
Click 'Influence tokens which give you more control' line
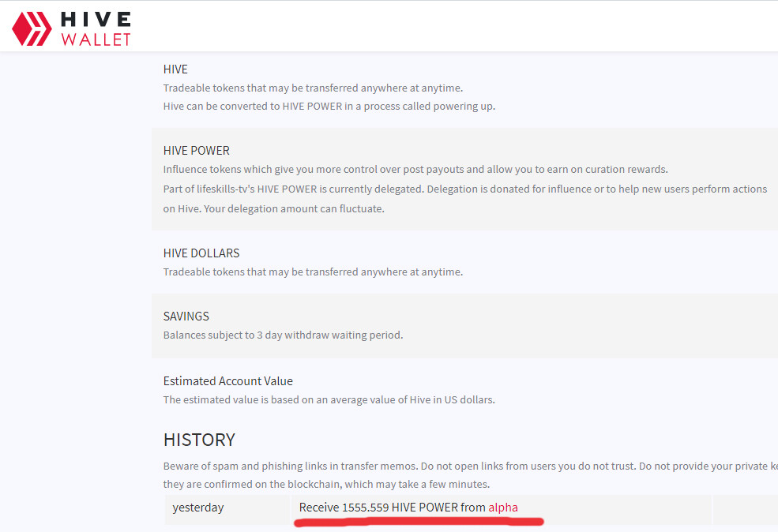tap(415, 169)
